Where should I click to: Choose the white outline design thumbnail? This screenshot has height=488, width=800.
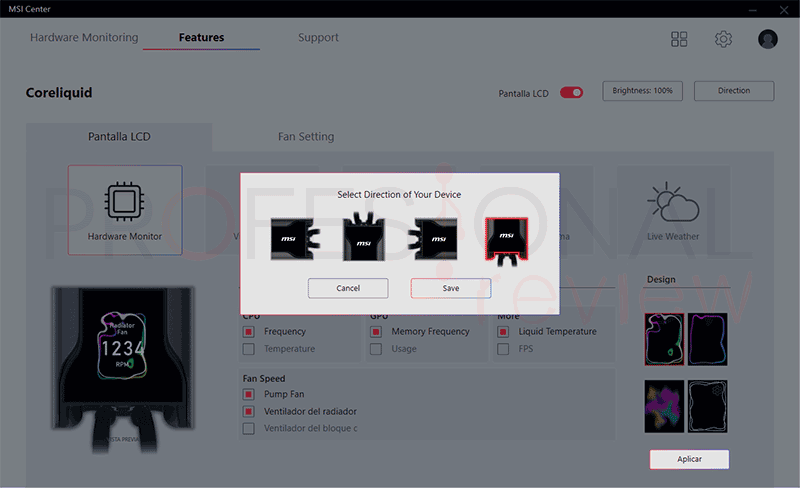708,406
